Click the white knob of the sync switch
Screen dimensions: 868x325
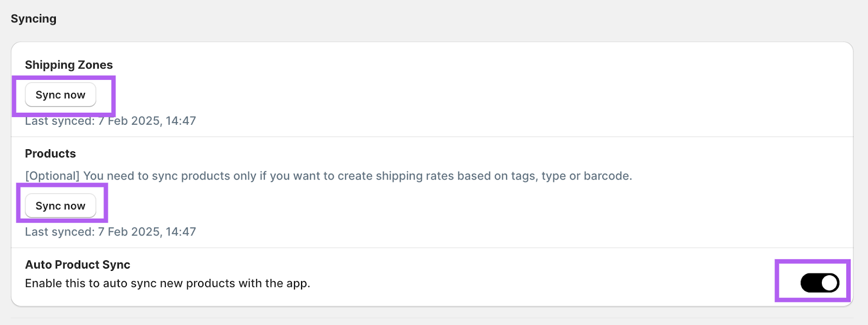[x=829, y=283]
